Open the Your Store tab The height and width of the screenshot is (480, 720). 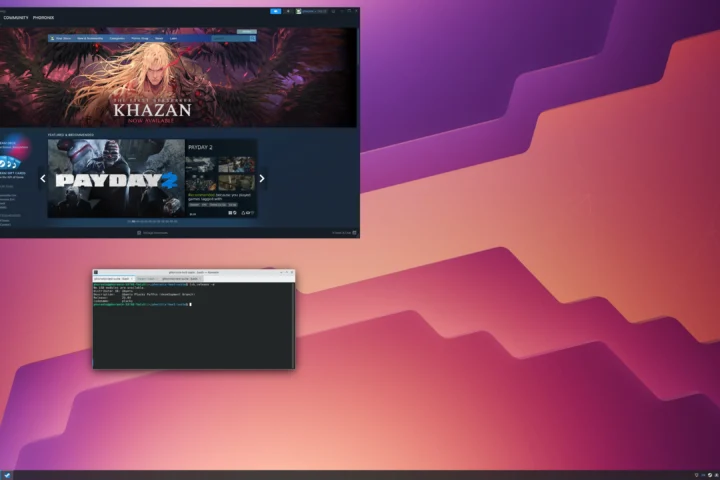pos(63,39)
